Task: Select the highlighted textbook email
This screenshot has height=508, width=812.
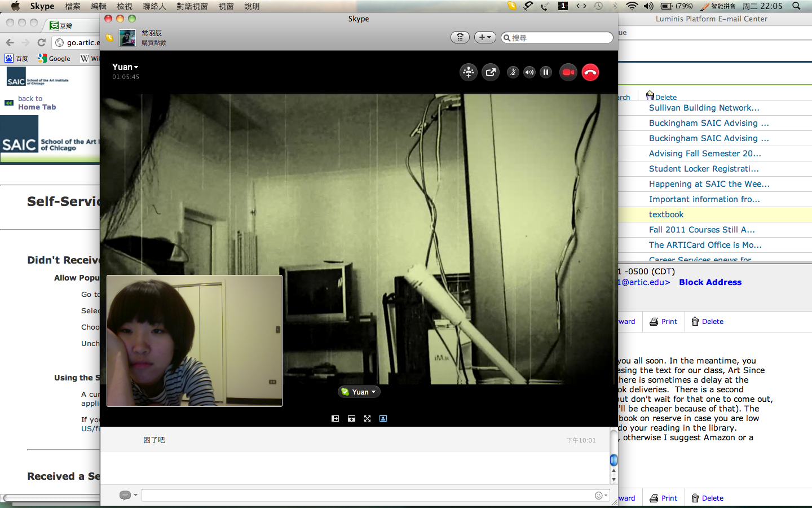Action: (666, 214)
